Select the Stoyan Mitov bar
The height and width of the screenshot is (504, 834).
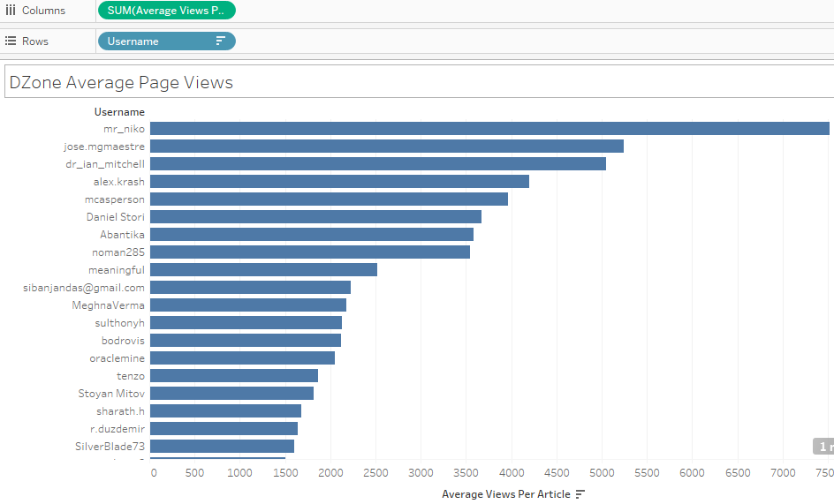[231, 393]
